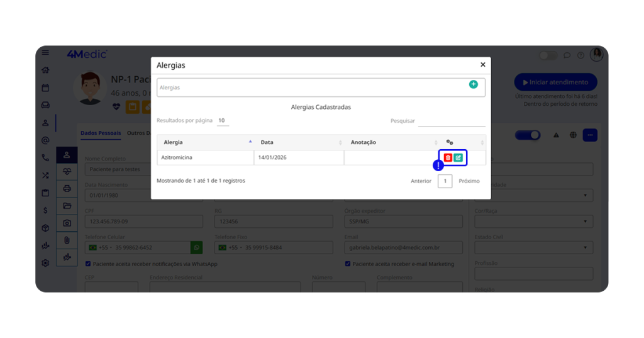Toggle WhatsApp notifications checkbox
The width and height of the screenshot is (644, 338).
pyautogui.click(x=88, y=264)
